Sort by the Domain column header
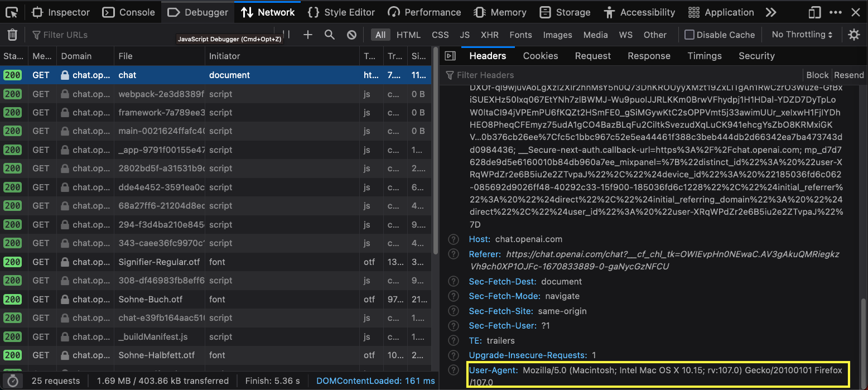Viewport: 868px width, 390px height. pos(85,56)
